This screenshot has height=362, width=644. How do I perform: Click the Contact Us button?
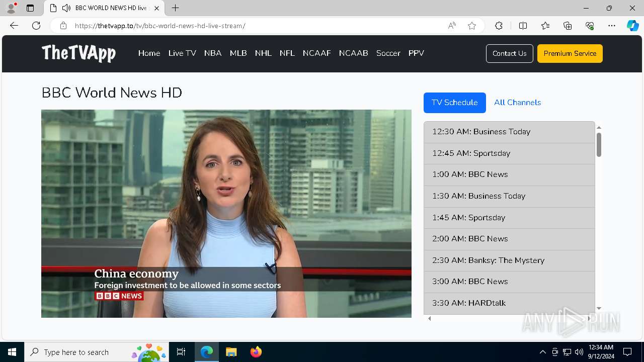pos(510,53)
